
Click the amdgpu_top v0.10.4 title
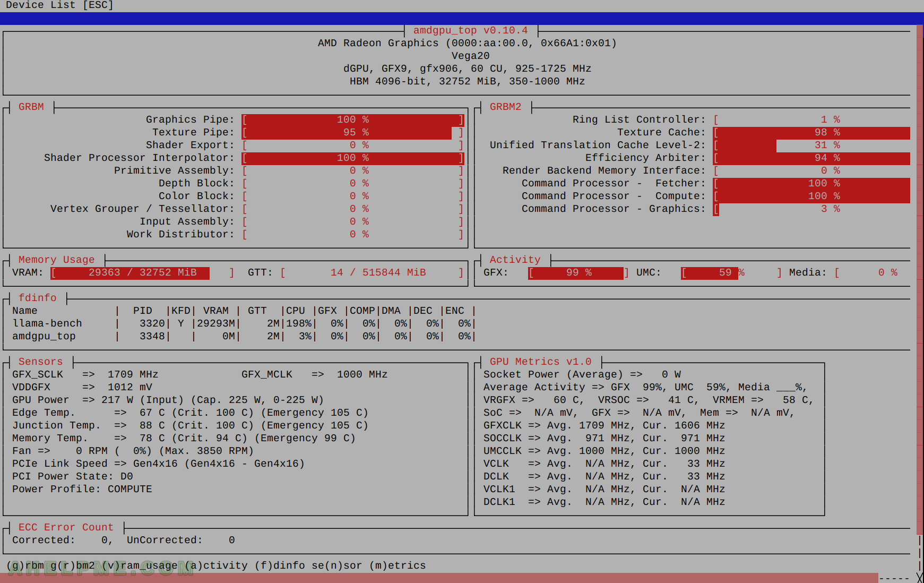click(470, 30)
